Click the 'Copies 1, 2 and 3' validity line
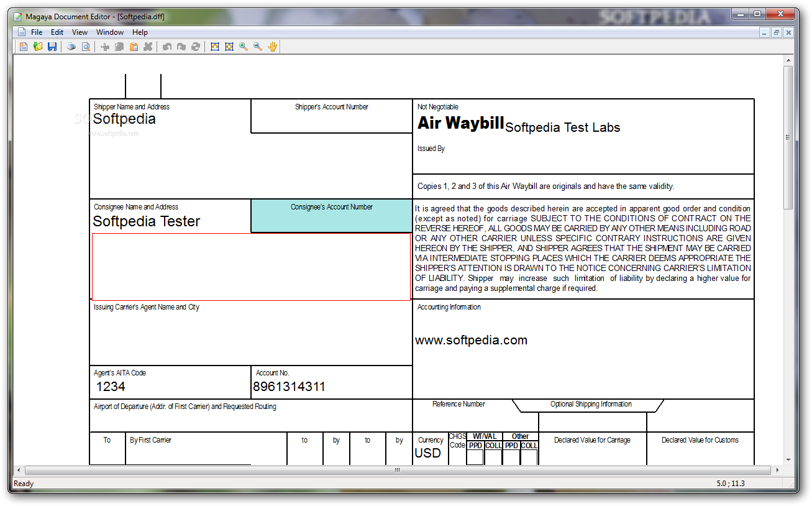 coord(545,186)
